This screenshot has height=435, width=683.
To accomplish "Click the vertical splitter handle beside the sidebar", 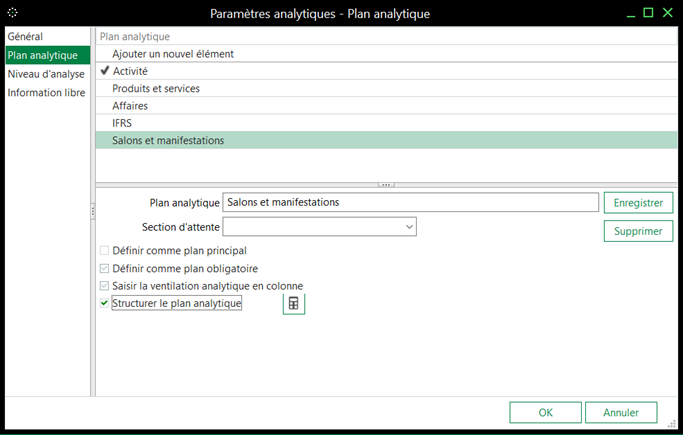I will pos(92,212).
